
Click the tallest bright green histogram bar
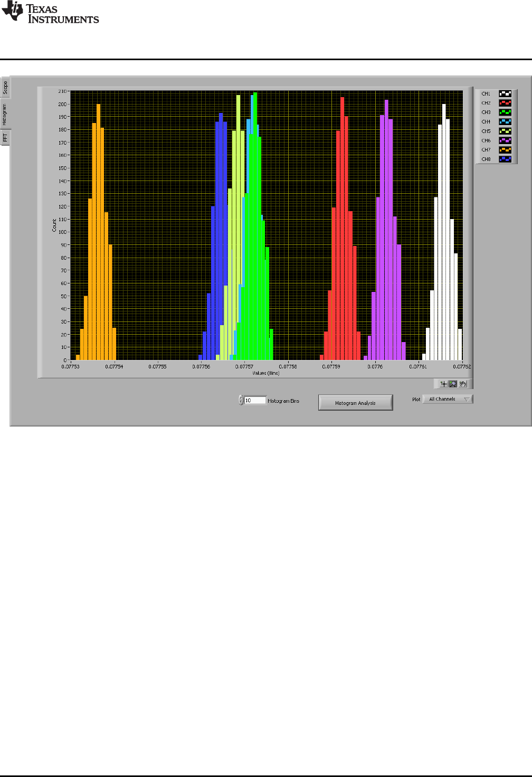(255, 226)
